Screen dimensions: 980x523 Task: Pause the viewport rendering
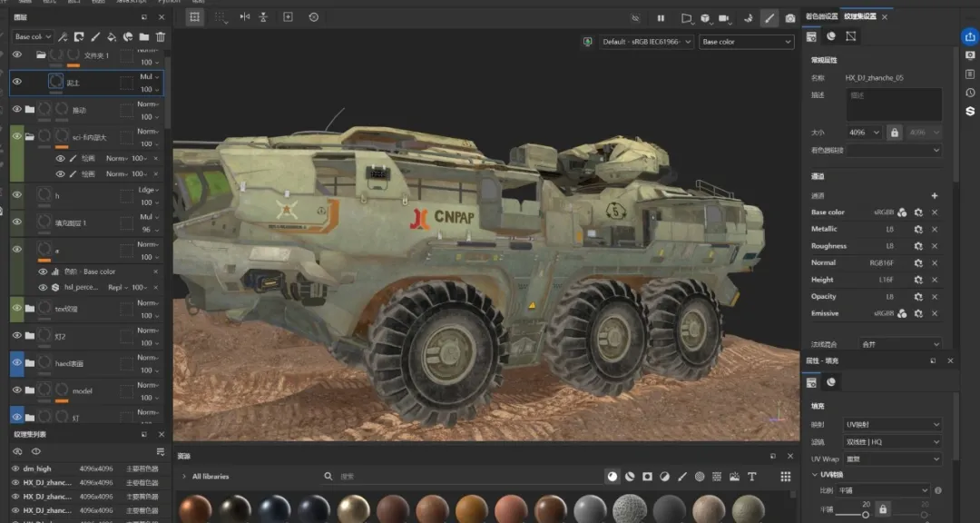click(661, 18)
